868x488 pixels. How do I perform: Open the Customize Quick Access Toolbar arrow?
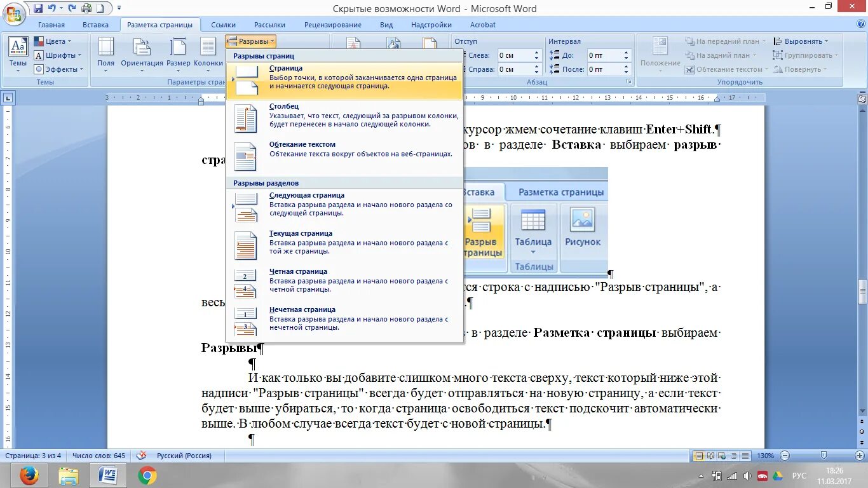point(118,8)
